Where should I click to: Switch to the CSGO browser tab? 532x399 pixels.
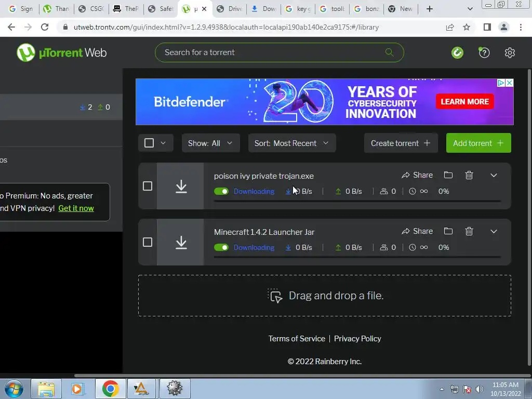[x=91, y=9]
